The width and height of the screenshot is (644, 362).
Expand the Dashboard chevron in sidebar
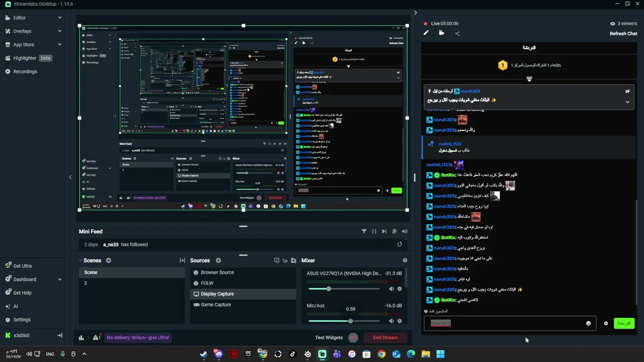(59, 280)
